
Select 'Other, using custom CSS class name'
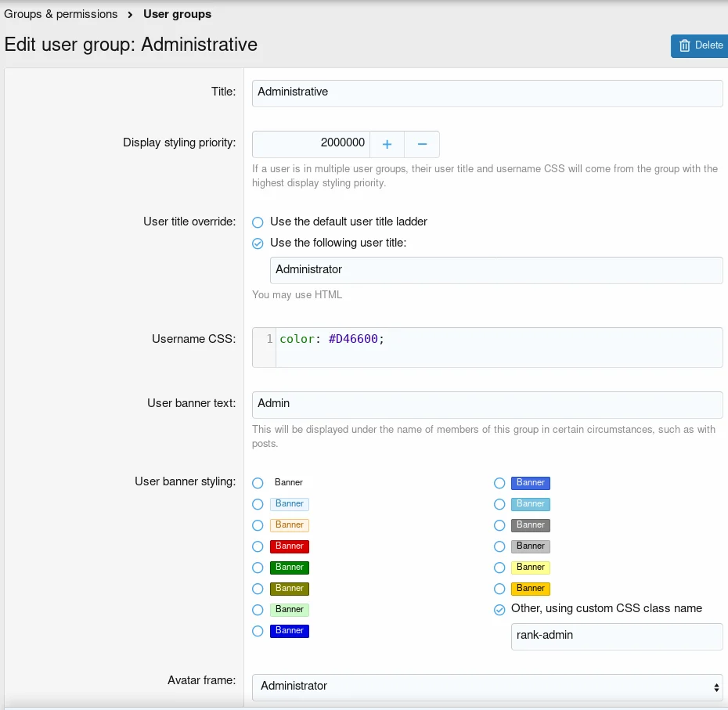(x=499, y=610)
